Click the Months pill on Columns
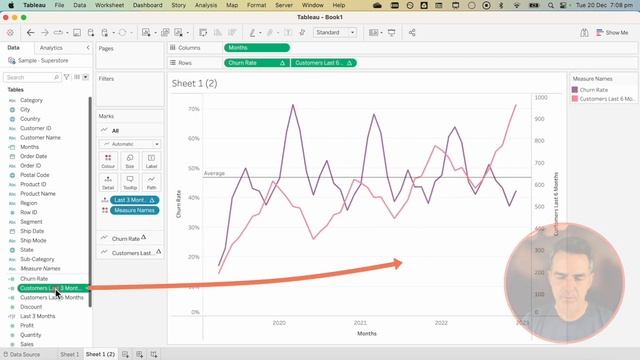Viewport: 640px width, 360px height. point(257,48)
